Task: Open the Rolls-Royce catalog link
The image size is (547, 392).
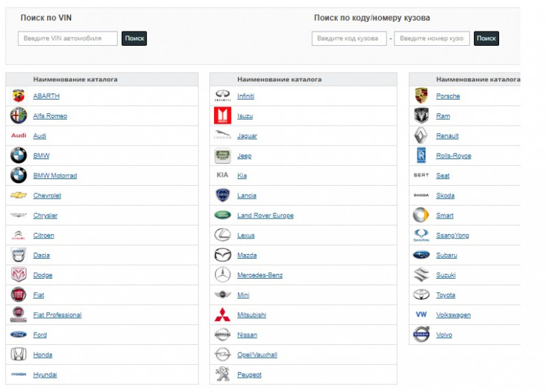Action: click(453, 156)
